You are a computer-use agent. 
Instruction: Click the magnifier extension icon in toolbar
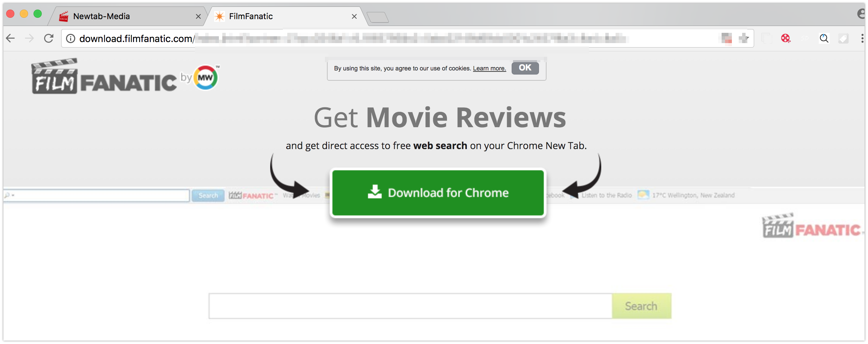pyautogui.click(x=824, y=38)
